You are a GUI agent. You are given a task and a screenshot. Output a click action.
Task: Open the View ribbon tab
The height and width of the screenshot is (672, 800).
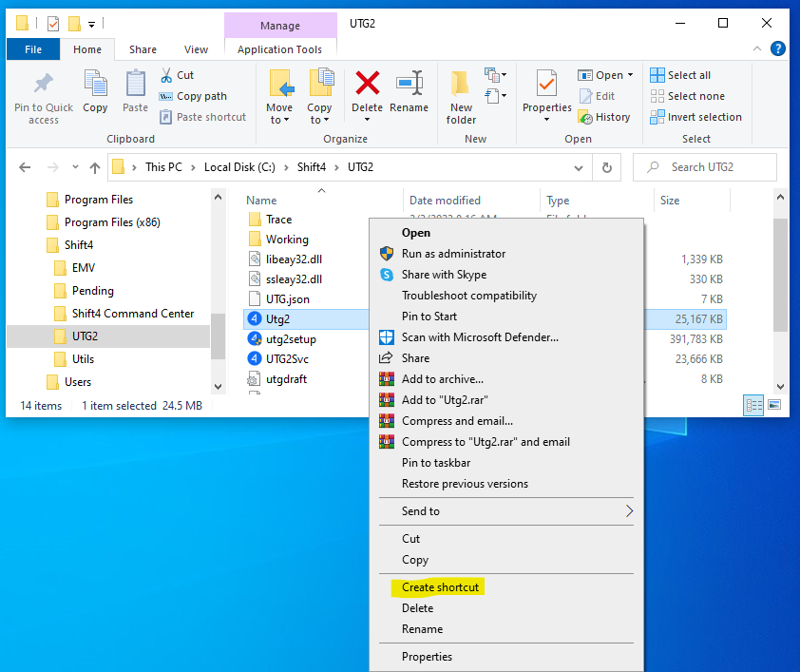pos(196,49)
